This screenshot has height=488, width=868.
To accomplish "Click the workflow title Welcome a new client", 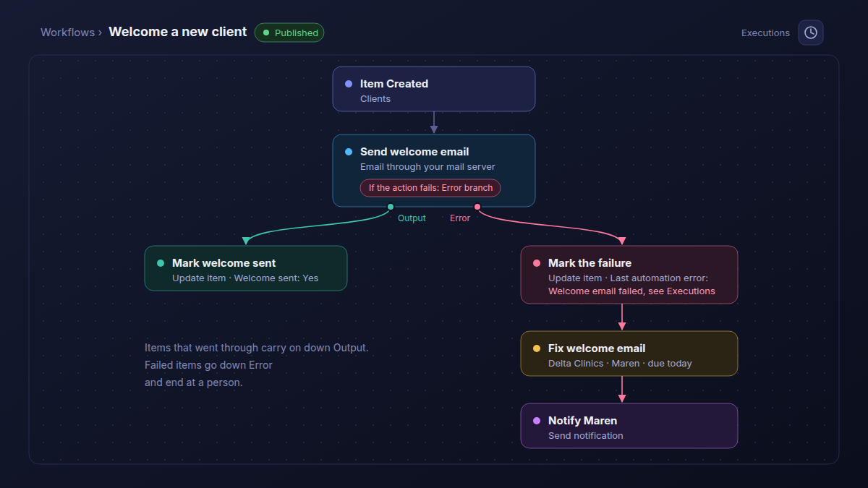I will (x=178, y=32).
